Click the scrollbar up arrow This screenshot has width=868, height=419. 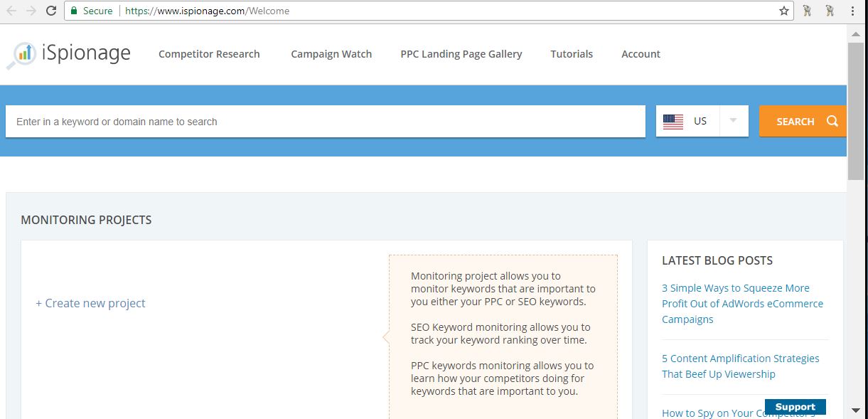pyautogui.click(x=856, y=33)
